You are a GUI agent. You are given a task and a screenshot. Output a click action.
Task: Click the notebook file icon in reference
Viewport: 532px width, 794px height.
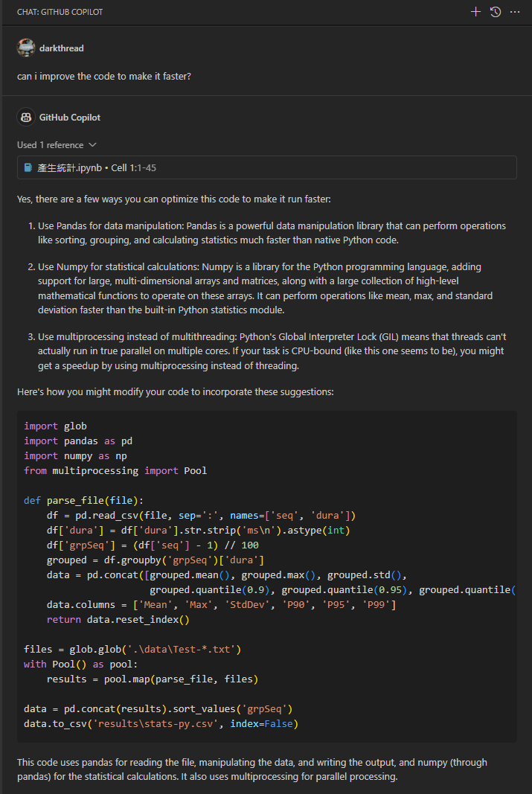[x=28, y=168]
